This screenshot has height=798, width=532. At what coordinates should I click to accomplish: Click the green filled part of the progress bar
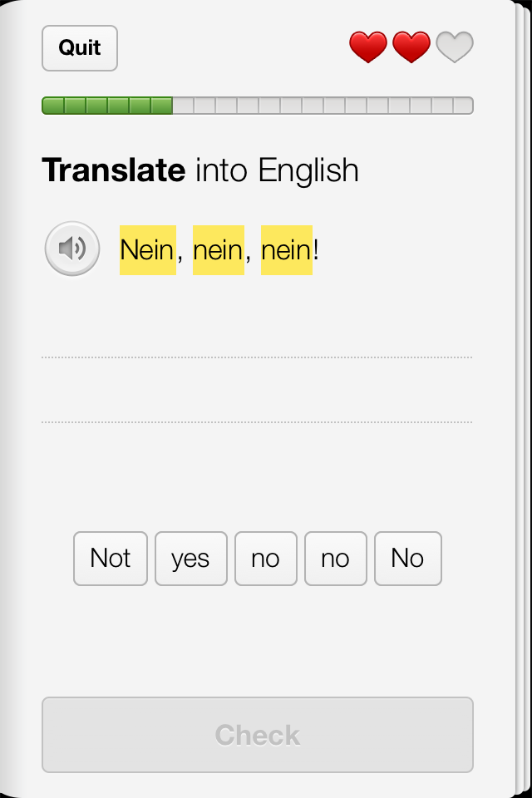point(107,106)
